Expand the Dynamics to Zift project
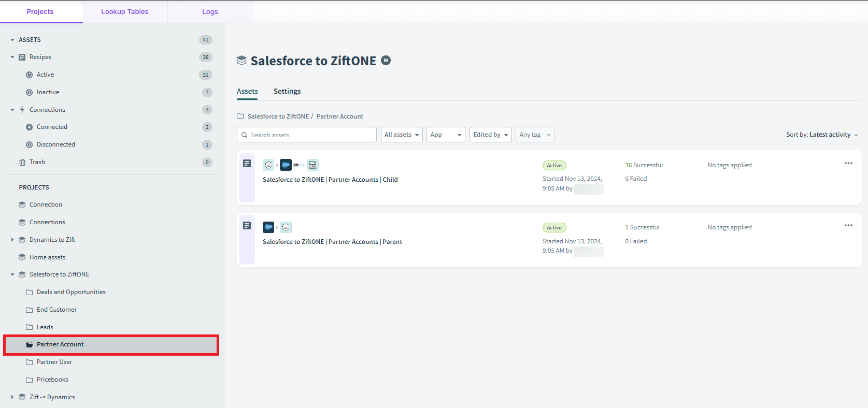This screenshot has height=408, width=868. click(x=12, y=240)
